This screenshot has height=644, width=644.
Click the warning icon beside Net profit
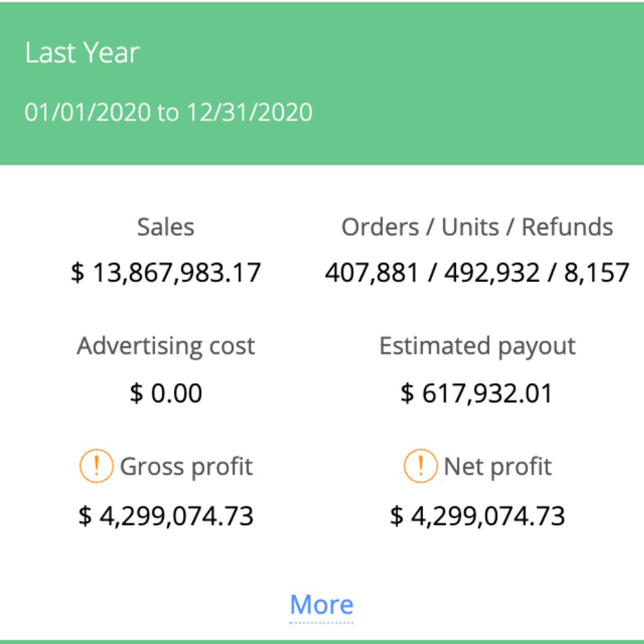tap(420, 466)
